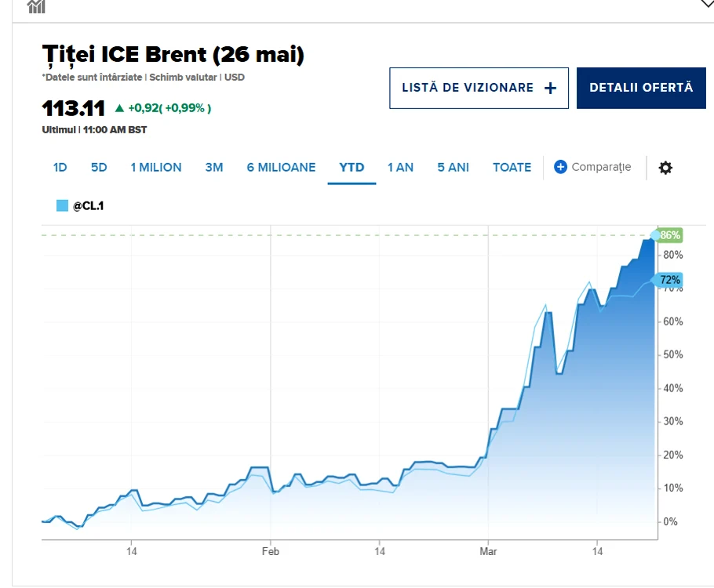Open chart settings gear icon
The width and height of the screenshot is (714, 588).
pyautogui.click(x=665, y=168)
